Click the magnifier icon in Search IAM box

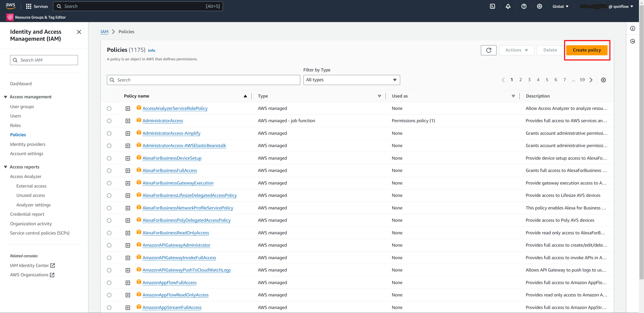15,60
